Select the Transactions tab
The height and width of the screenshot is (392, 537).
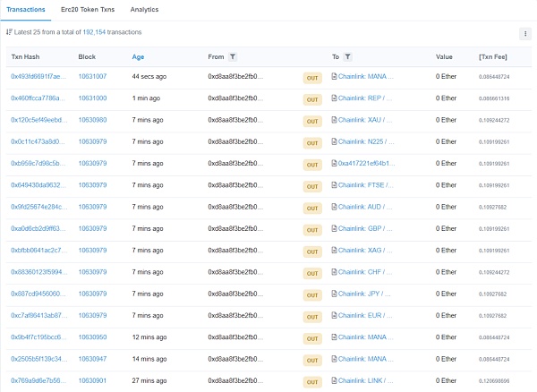point(26,10)
